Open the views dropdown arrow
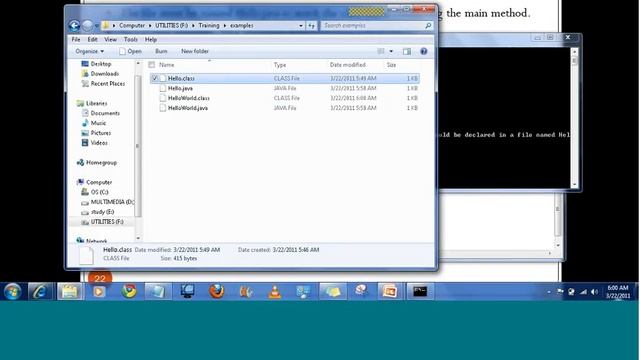The image size is (640, 360). pos(391,51)
